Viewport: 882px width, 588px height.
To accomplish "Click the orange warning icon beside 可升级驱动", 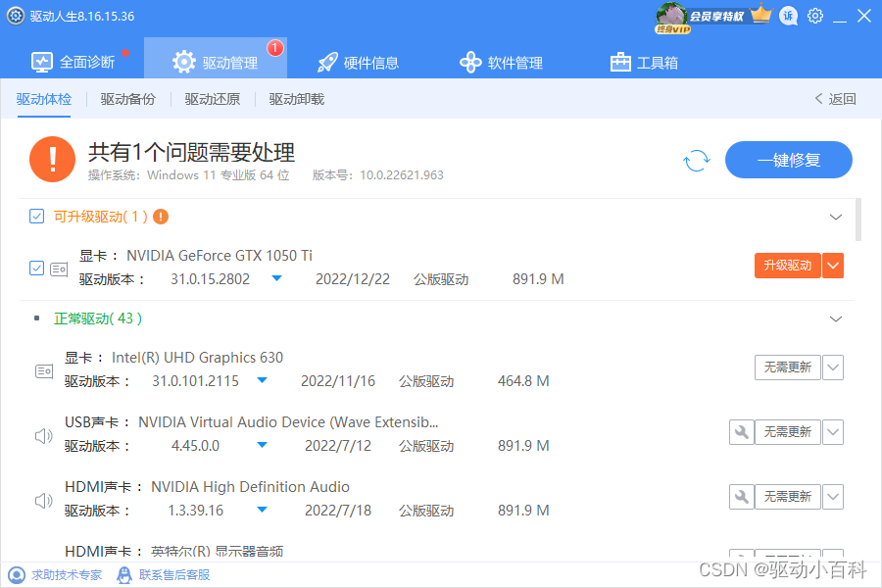I will tap(161, 217).
